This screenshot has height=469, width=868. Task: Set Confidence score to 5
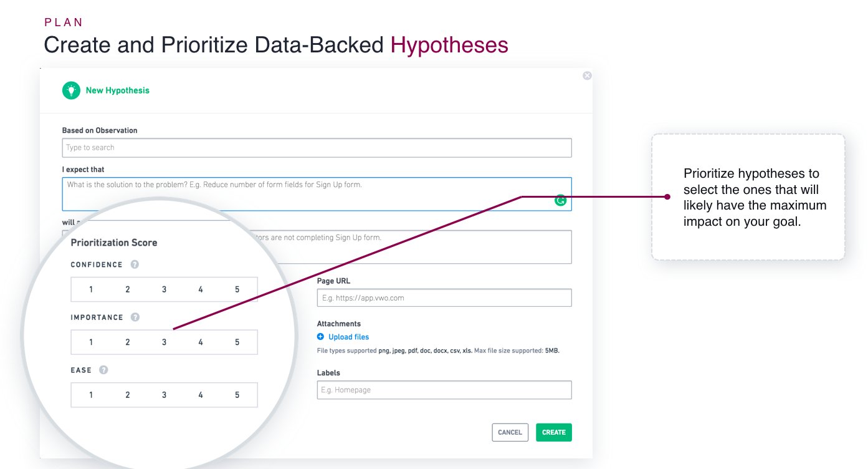[237, 289]
